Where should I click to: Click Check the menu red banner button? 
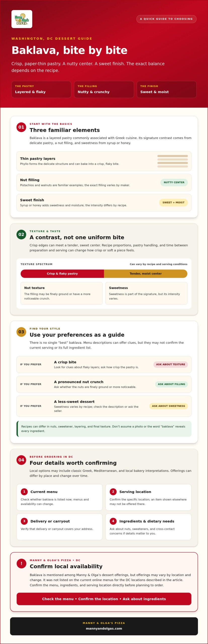104,599
